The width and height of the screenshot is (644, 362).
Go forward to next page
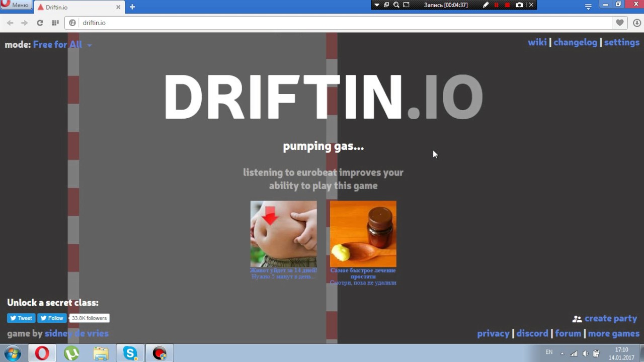tap(24, 23)
